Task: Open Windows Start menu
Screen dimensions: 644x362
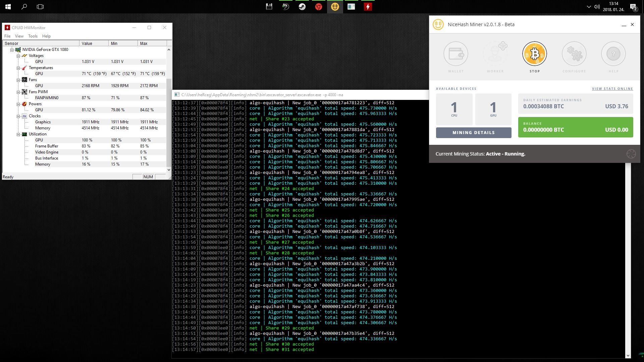Action: 8,7
